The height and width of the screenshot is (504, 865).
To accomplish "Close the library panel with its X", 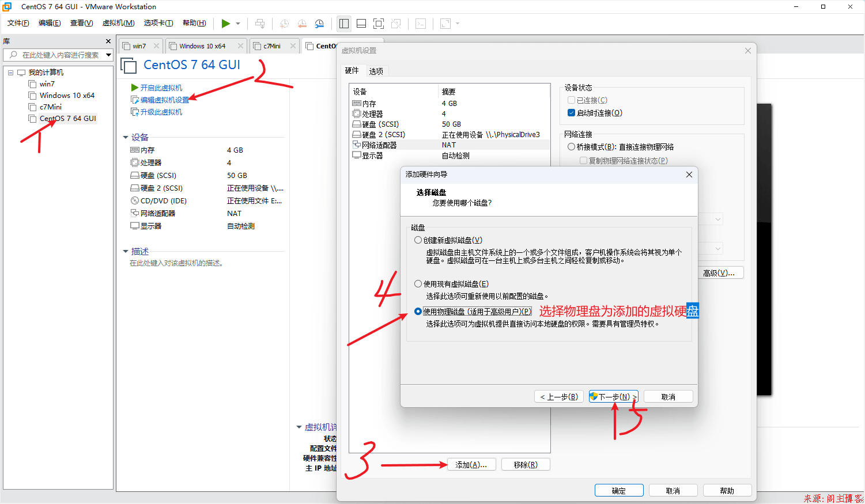I will [x=108, y=41].
